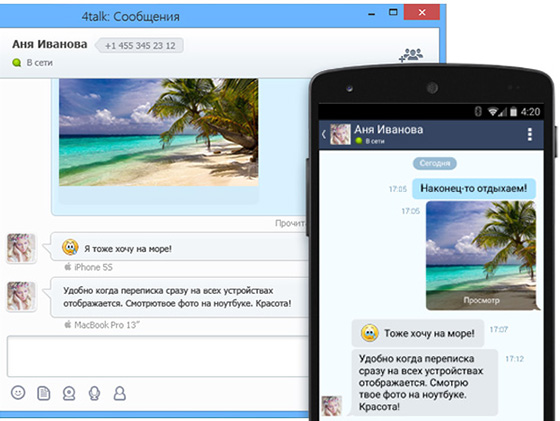560x421 pixels.
Task: Open contact profile person icon
Action: point(120,393)
